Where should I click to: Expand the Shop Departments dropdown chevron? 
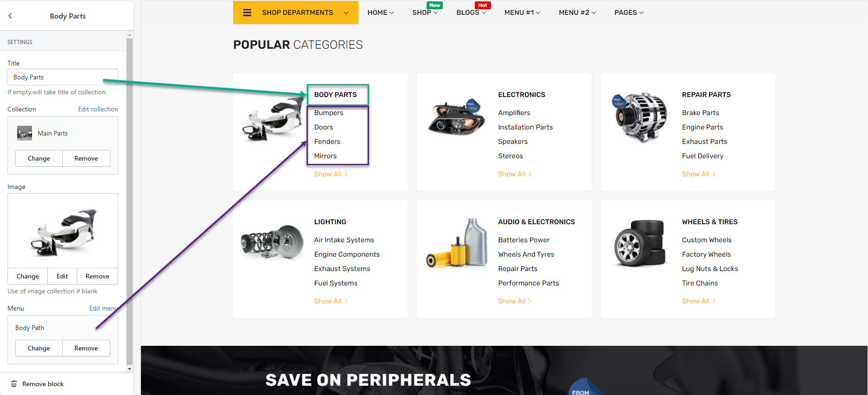point(346,13)
